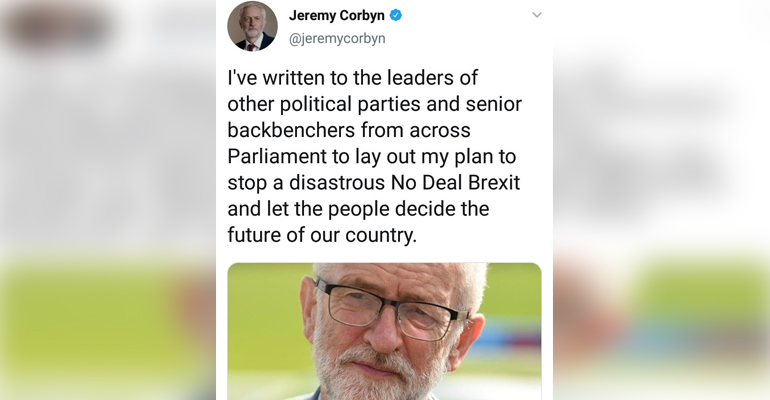Click the word "backbenchers" in the tweet

pos(292,130)
